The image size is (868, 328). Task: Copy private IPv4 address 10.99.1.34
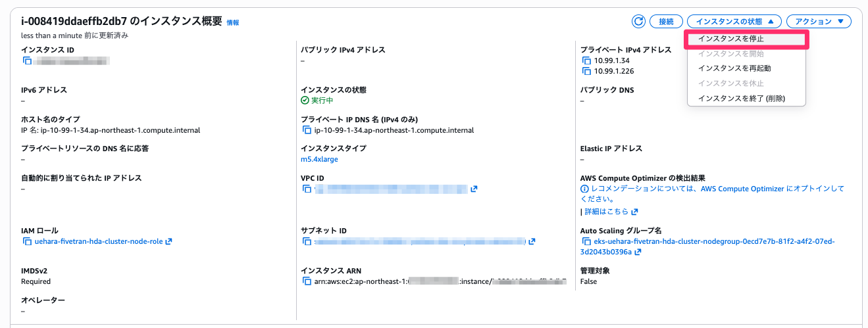[x=586, y=60]
